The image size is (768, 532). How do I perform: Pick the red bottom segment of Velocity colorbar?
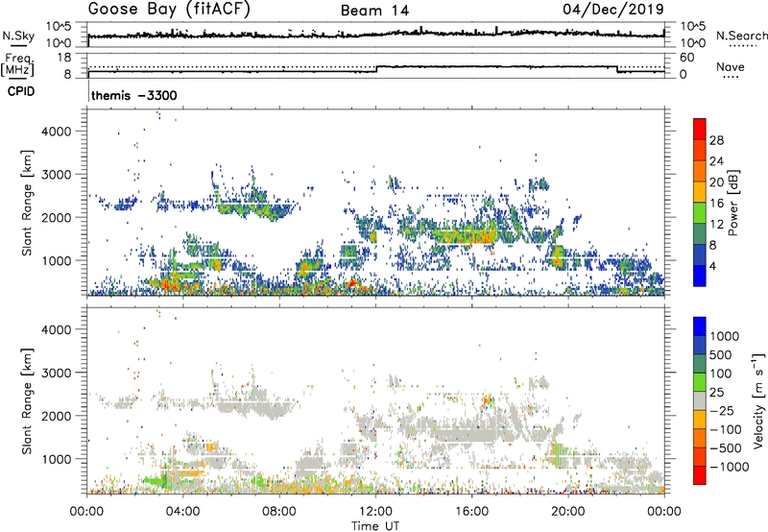700,475
